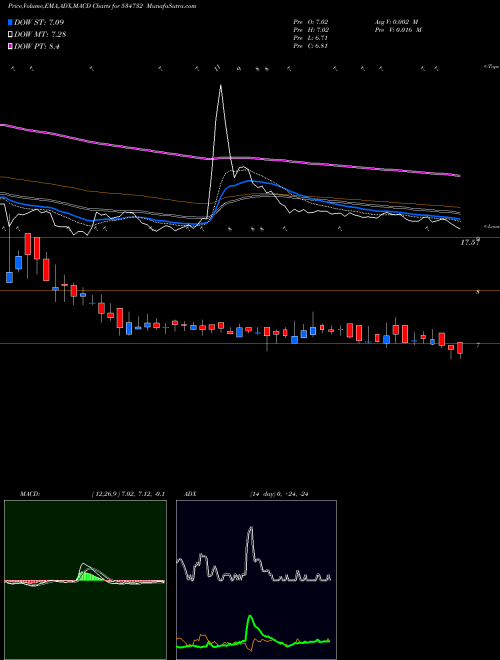The image size is (500, 660).
Task: Select the 'DOW ST: 7.09' legend label
Action: pyautogui.click(x=39, y=22)
